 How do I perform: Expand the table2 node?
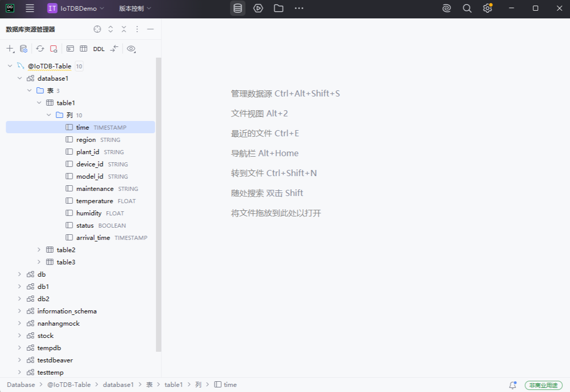point(39,250)
